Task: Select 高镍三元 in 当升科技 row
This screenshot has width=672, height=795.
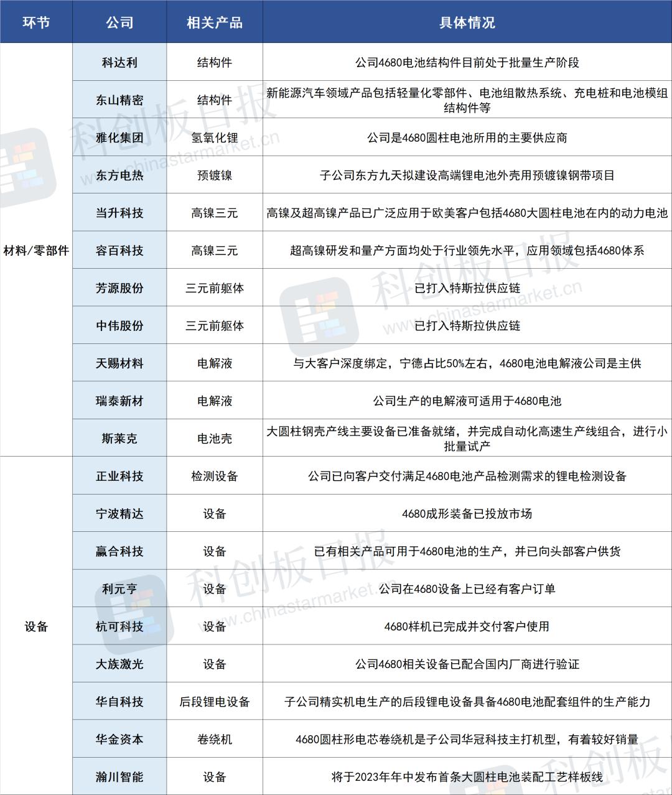Action: 215,213
